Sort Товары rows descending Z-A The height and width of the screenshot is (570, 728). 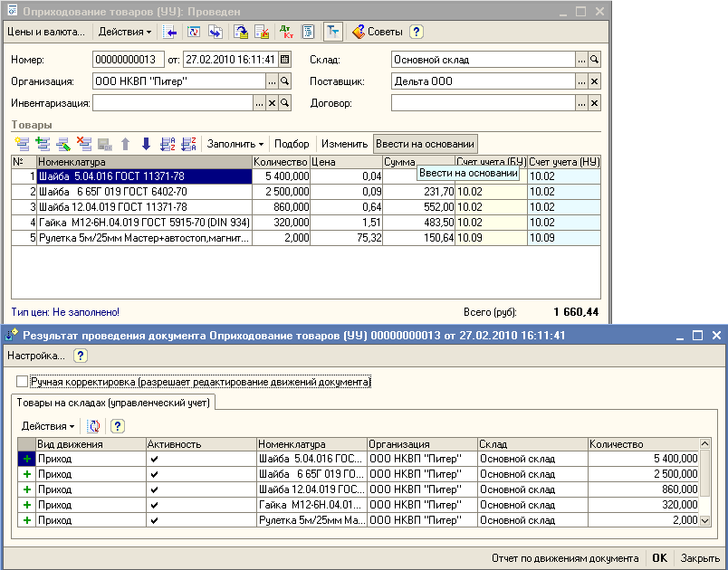pos(188,144)
